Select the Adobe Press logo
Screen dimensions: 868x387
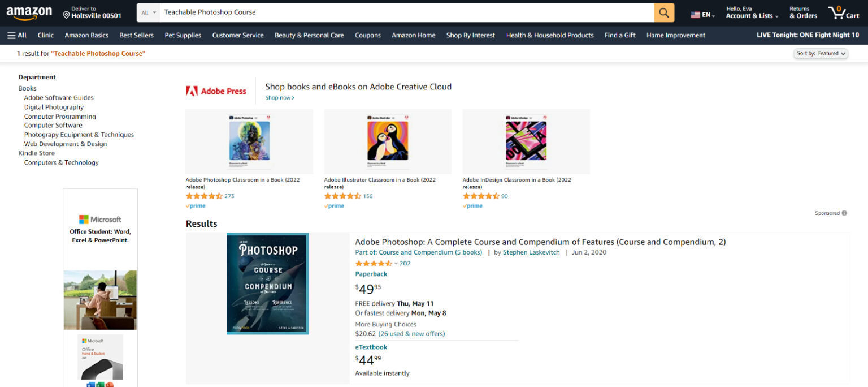(x=216, y=90)
